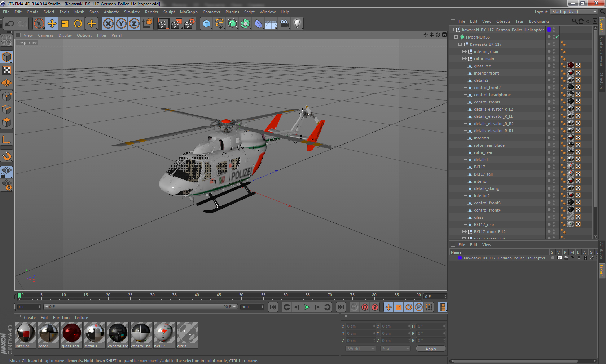Click the Apply coordinates button
This screenshot has height=364, width=606.
pos(431,349)
